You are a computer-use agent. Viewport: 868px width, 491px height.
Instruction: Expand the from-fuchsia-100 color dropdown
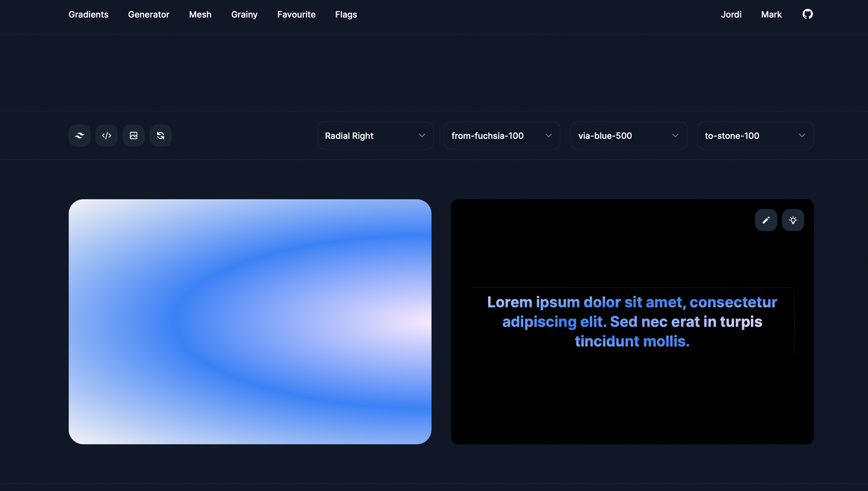point(502,136)
